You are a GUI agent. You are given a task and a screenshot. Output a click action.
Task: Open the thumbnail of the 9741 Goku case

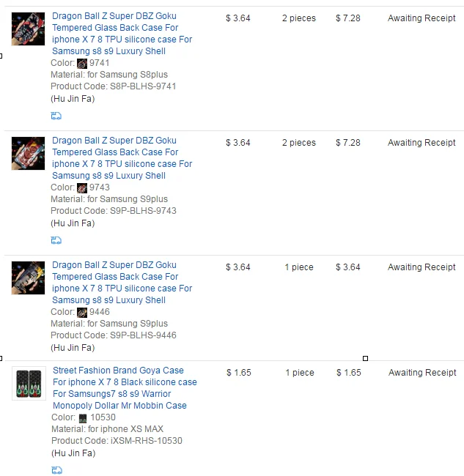(29, 29)
